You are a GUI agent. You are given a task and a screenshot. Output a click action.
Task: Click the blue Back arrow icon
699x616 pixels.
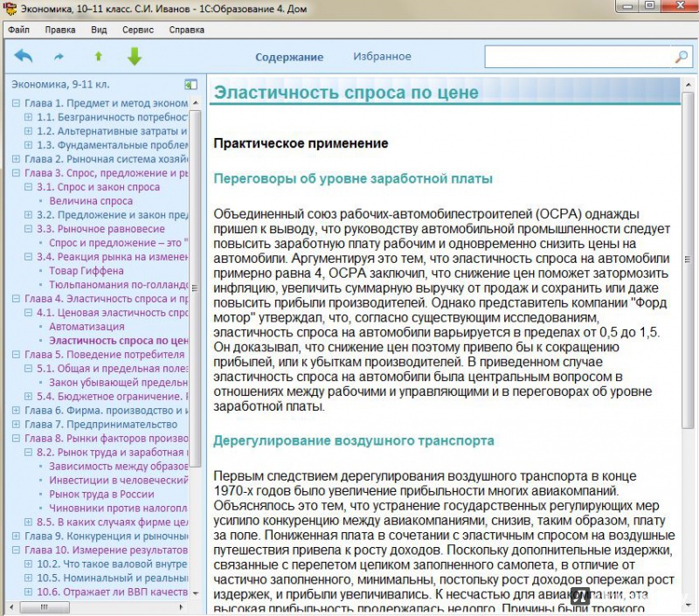point(24,57)
